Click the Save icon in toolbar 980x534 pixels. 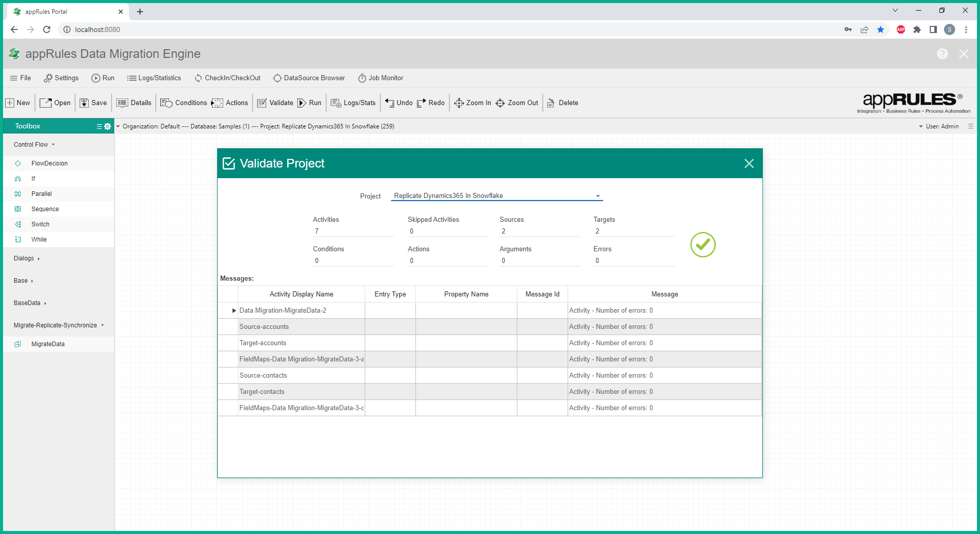pyautogui.click(x=84, y=103)
